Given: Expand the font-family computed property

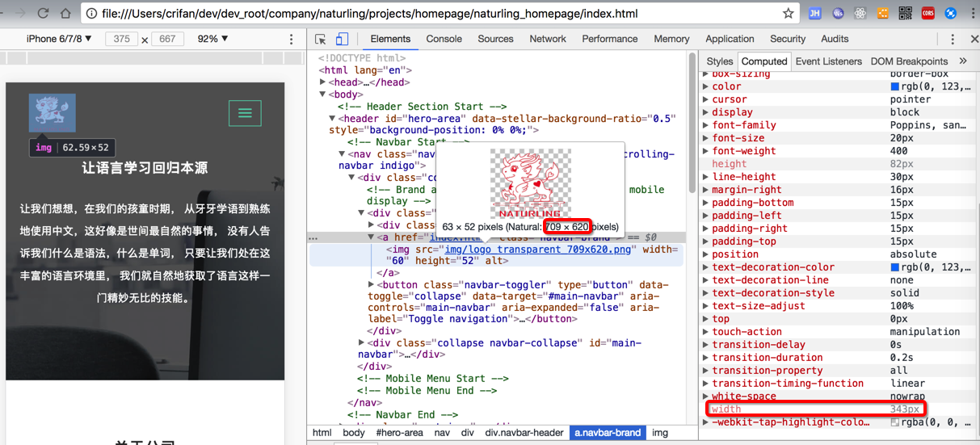Looking at the screenshot, I should tap(705, 125).
